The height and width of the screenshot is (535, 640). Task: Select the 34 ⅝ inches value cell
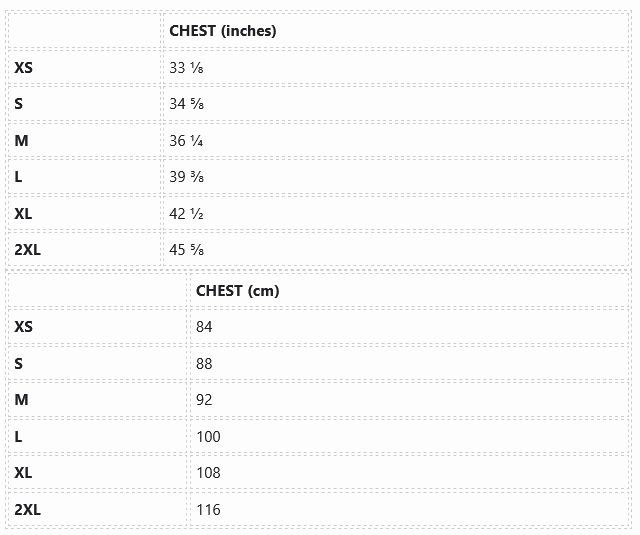pos(187,104)
